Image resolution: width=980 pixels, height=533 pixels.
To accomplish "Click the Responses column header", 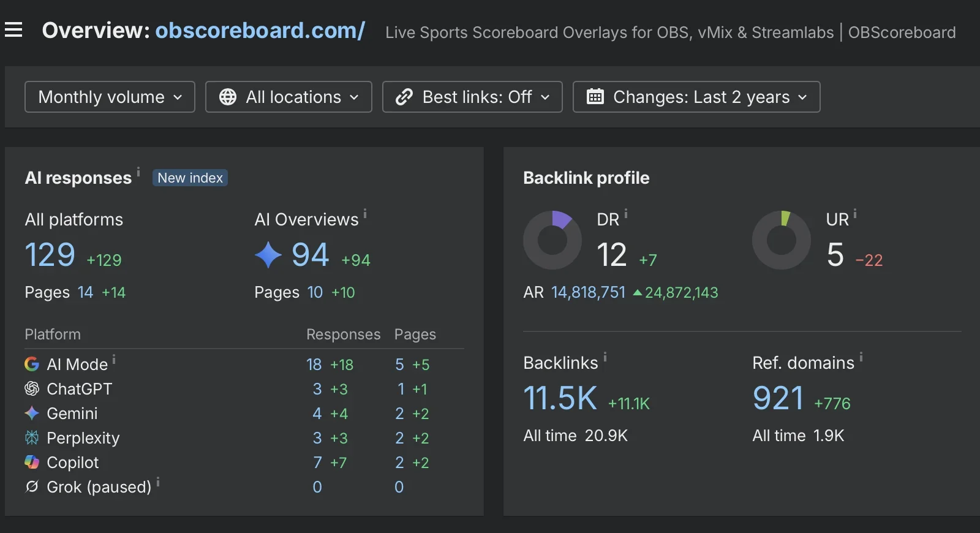I will pyautogui.click(x=344, y=335).
